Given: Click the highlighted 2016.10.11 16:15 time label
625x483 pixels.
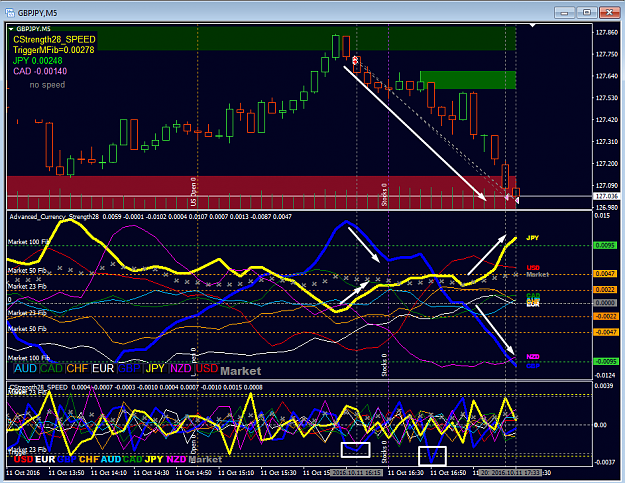Looking at the screenshot, I should click(x=358, y=473).
